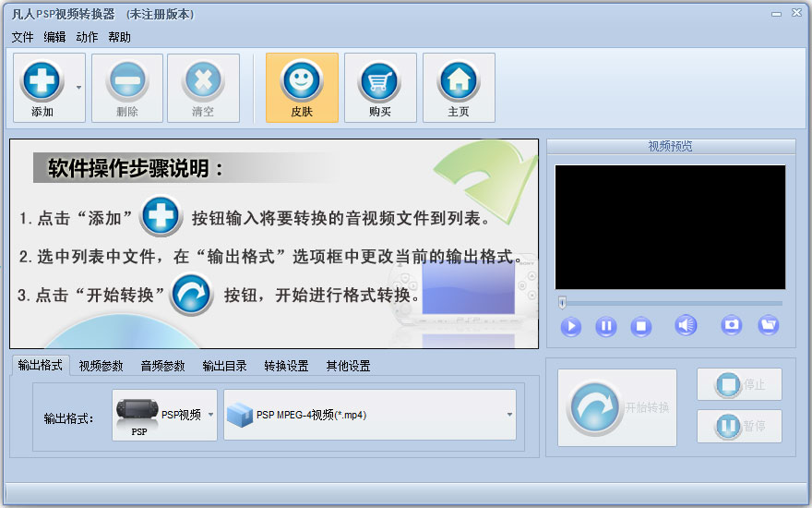The width and height of the screenshot is (812, 508).
Task: Open the 帮助 menu
Action: 120,37
